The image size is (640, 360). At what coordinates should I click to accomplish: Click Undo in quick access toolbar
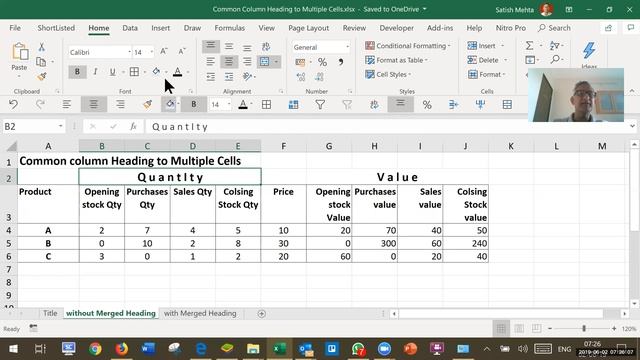pyautogui.click(x=13, y=104)
